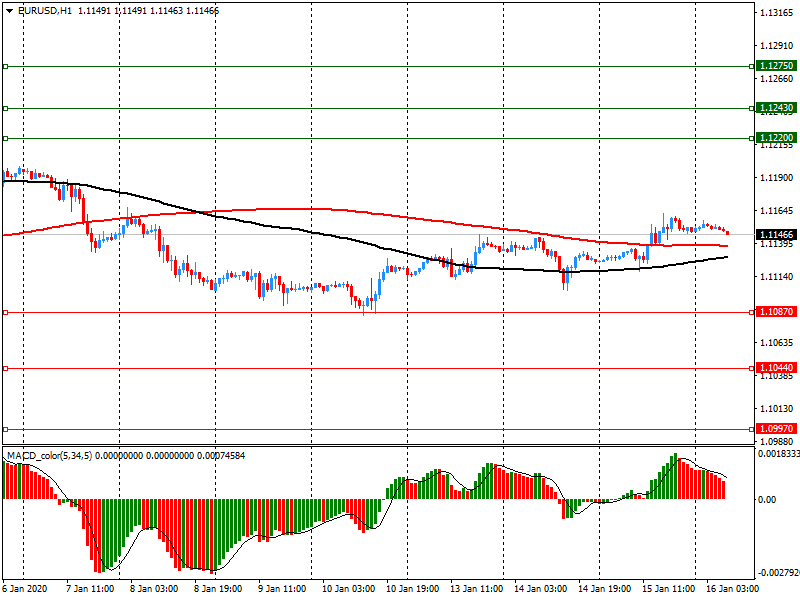Viewport: 800px width, 600px height.
Task: Click the 1.12200 green level price tag
Action: 776,138
